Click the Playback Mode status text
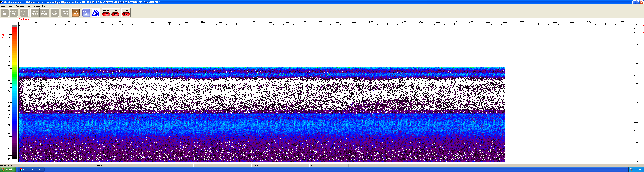This screenshot has height=172, width=644. pyautogui.click(x=6, y=165)
